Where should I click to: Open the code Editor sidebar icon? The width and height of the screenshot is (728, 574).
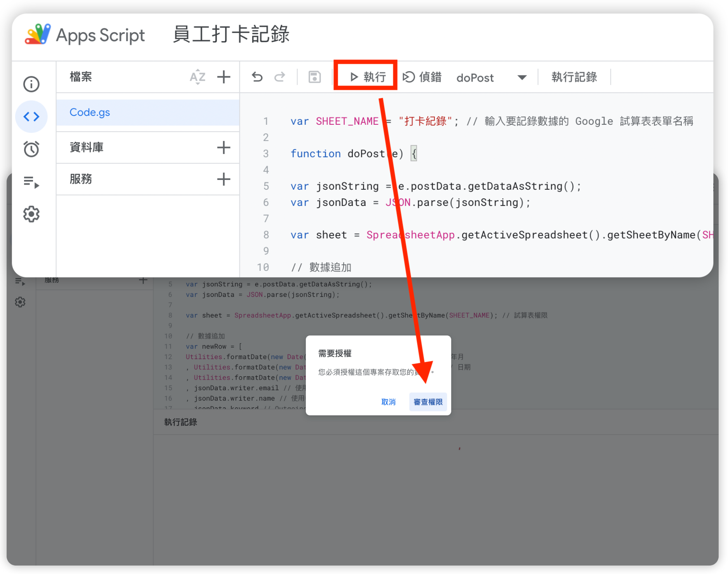(x=31, y=116)
